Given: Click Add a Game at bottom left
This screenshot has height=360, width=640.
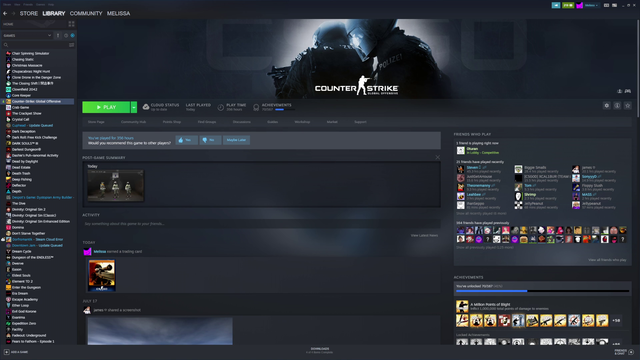Looking at the screenshot, I should 16,352.
